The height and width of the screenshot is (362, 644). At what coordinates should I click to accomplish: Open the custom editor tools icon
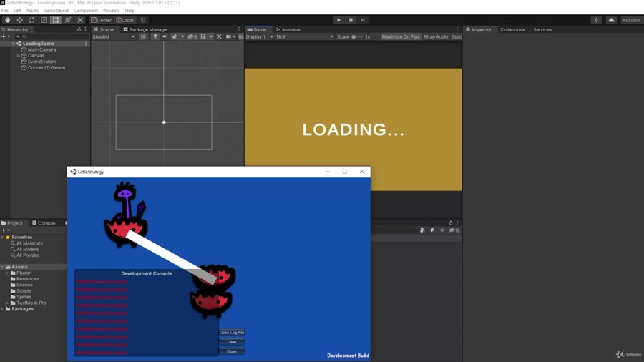[79, 20]
